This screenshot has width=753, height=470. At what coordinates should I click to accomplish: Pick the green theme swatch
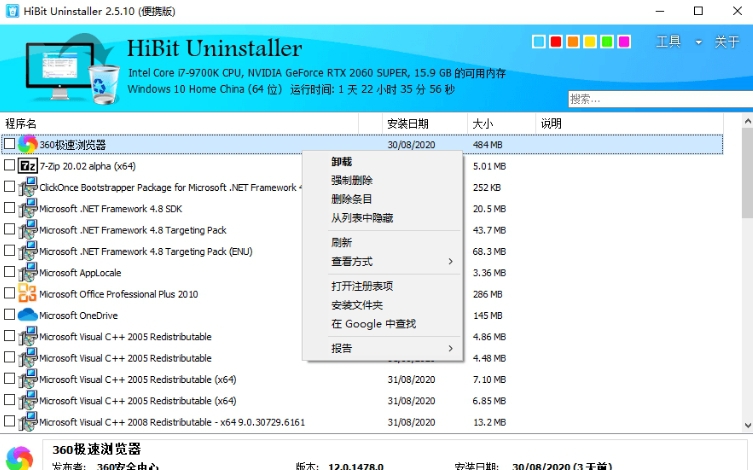coord(607,42)
